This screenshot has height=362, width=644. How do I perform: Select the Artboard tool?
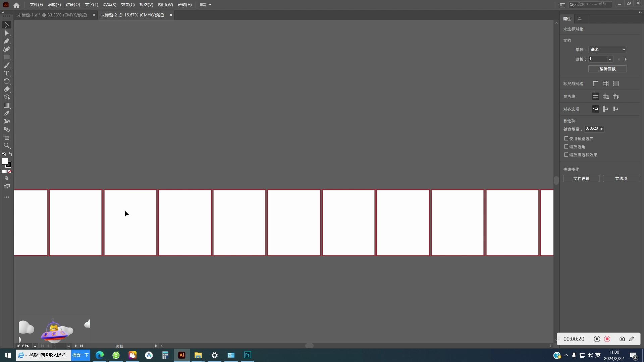pos(6,138)
